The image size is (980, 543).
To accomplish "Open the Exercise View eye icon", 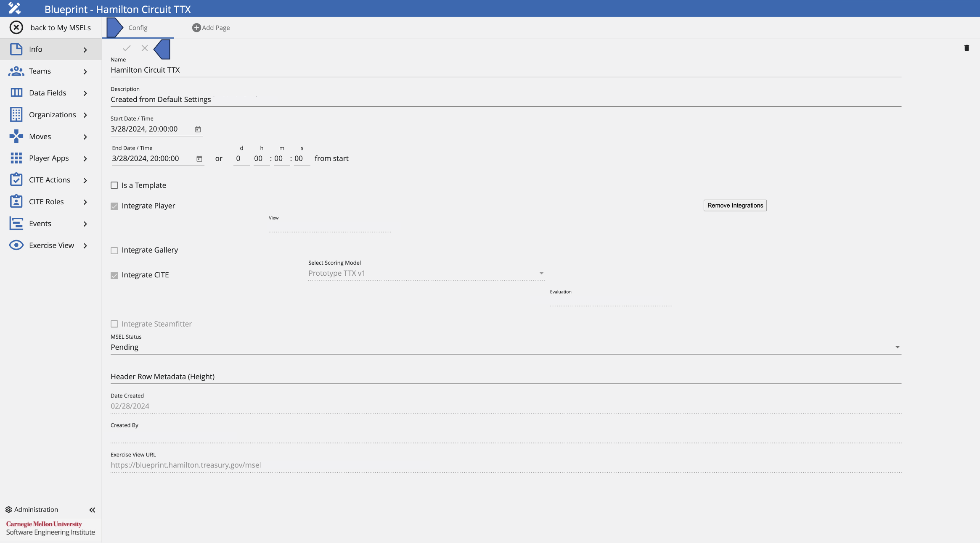I will (16, 245).
